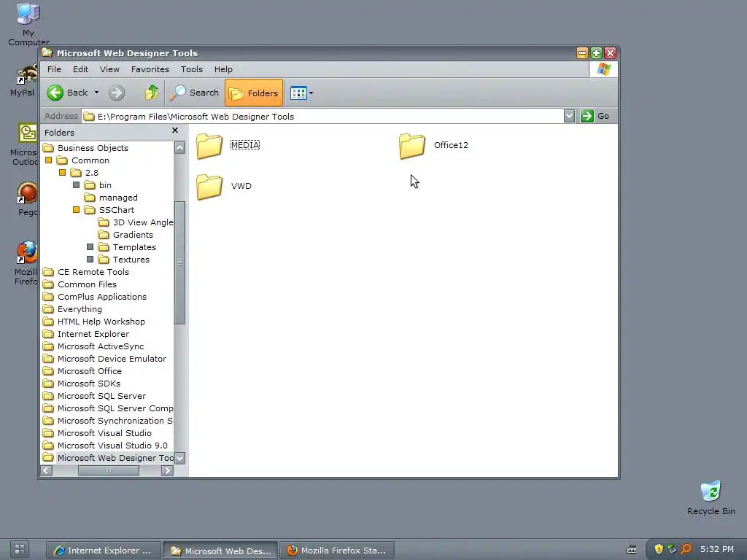Click the security shield tray icon
This screenshot has height=560, width=747.
pyautogui.click(x=659, y=549)
